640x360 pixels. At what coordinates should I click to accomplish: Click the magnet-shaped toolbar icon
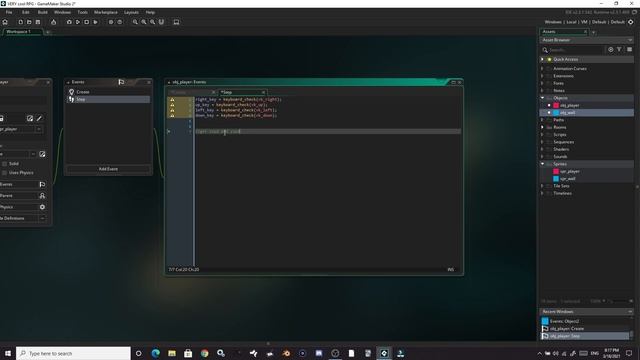click(161, 22)
